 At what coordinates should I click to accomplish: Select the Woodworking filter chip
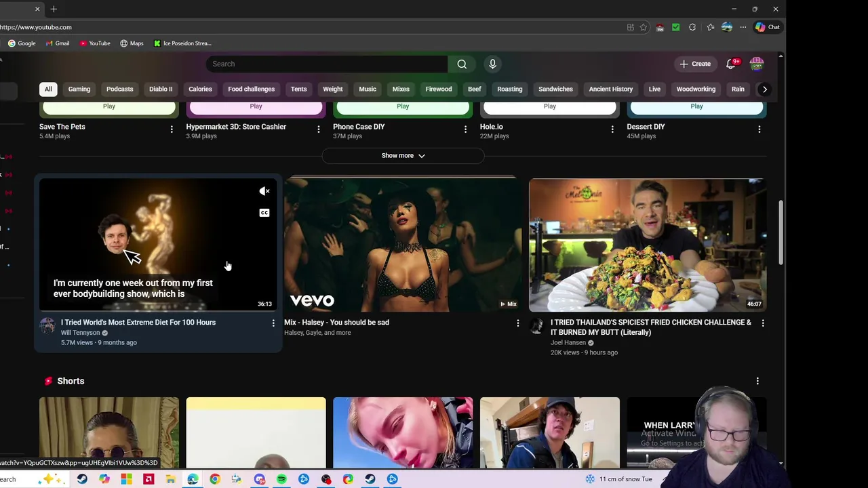696,89
